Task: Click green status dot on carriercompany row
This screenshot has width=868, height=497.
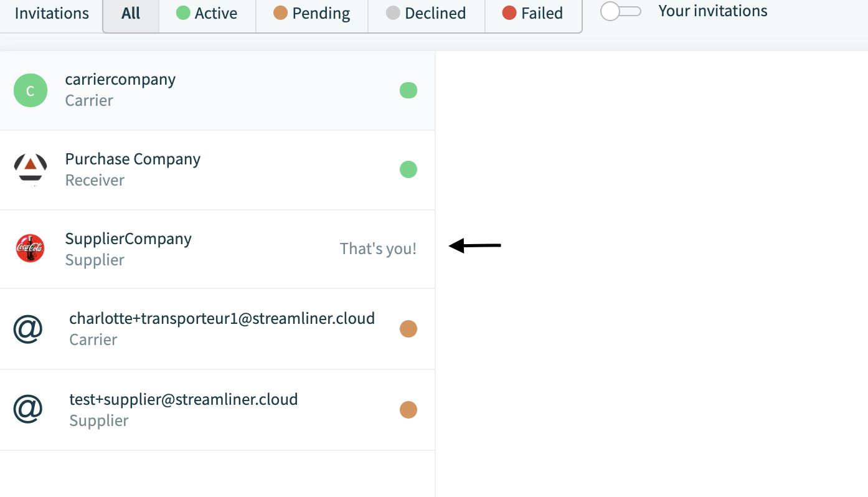Action: [408, 90]
